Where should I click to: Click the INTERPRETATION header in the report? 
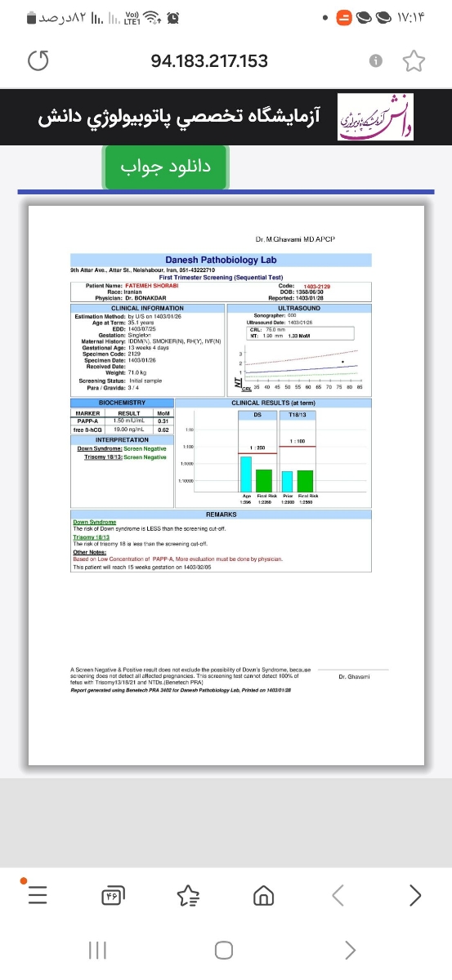(x=122, y=440)
